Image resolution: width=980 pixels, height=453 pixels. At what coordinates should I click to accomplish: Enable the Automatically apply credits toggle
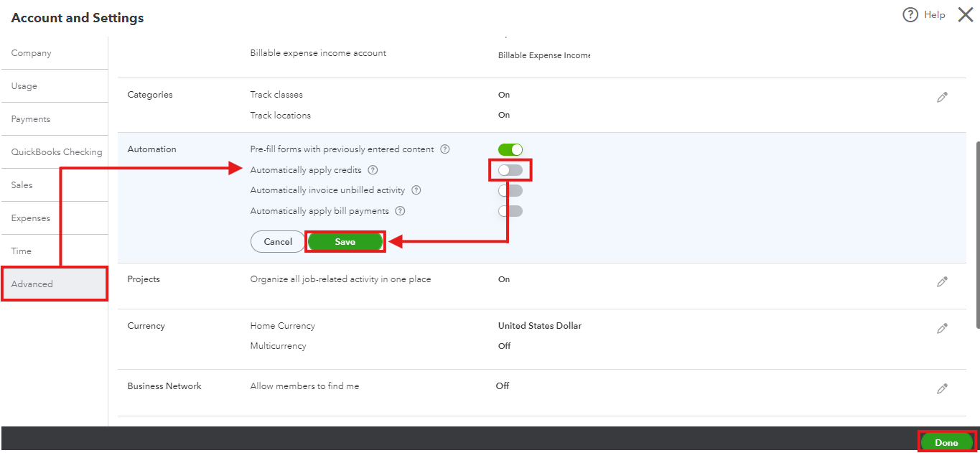(510, 170)
